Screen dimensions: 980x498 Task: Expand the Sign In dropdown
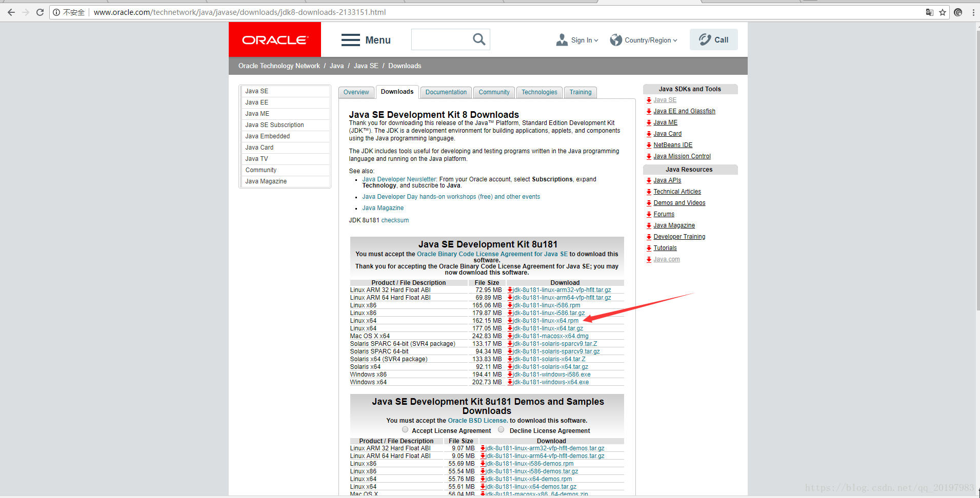pos(596,40)
